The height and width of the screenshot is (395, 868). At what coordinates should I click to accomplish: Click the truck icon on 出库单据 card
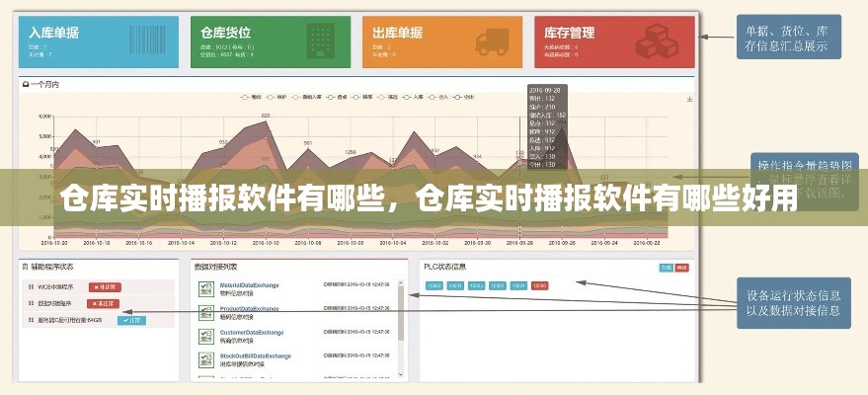[494, 40]
